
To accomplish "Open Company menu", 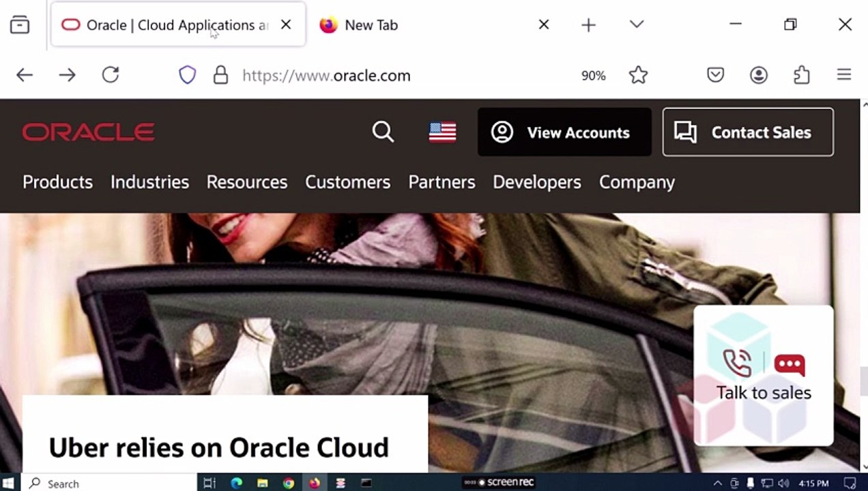I will pos(637,182).
